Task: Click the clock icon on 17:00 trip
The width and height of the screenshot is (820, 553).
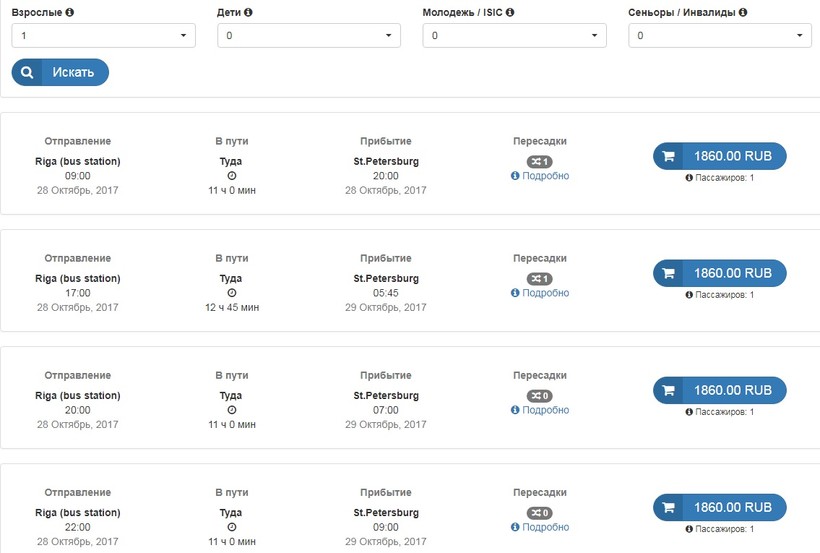Action: point(232,293)
